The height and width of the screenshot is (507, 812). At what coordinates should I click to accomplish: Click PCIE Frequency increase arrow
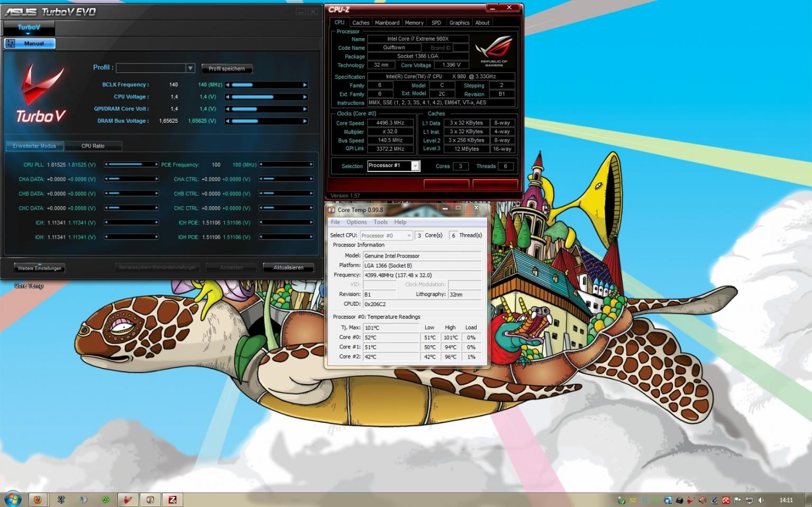311,164
